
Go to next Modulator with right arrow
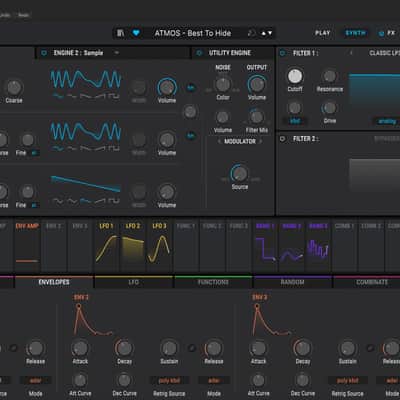click(261, 142)
